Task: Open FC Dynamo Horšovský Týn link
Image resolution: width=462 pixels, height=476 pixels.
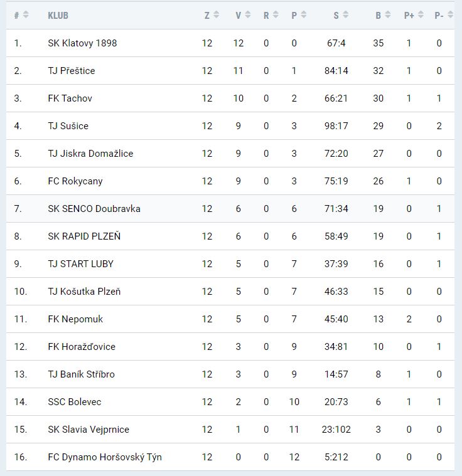Action: [105, 457]
